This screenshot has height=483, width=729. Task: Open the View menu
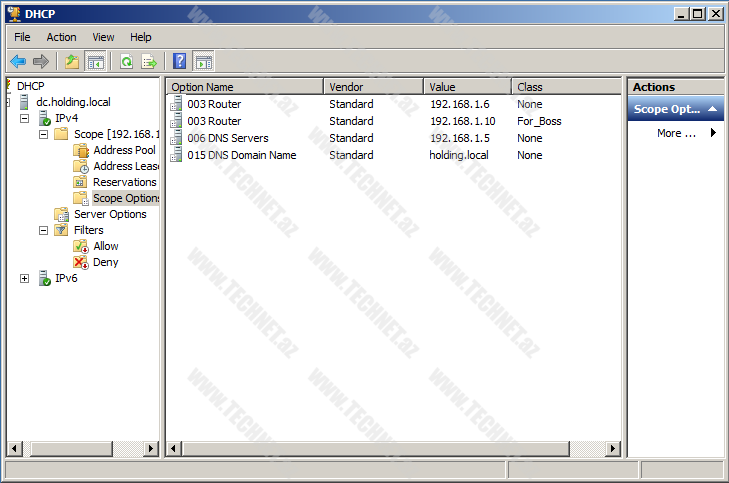click(x=103, y=37)
